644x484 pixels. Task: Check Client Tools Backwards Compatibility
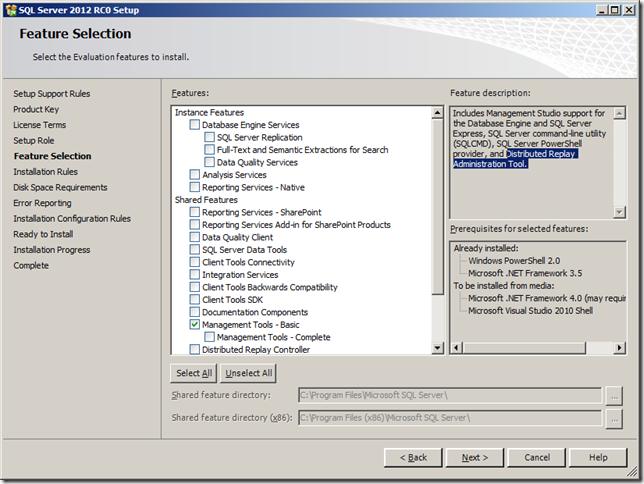(195, 287)
